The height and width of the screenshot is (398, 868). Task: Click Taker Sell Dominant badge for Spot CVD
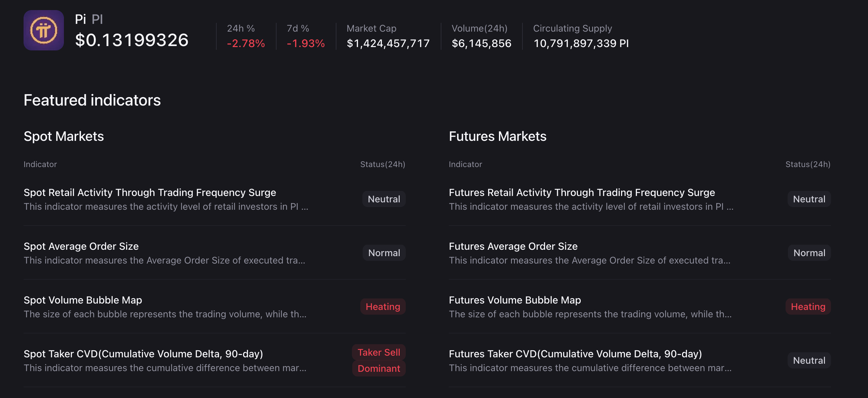[x=379, y=360]
